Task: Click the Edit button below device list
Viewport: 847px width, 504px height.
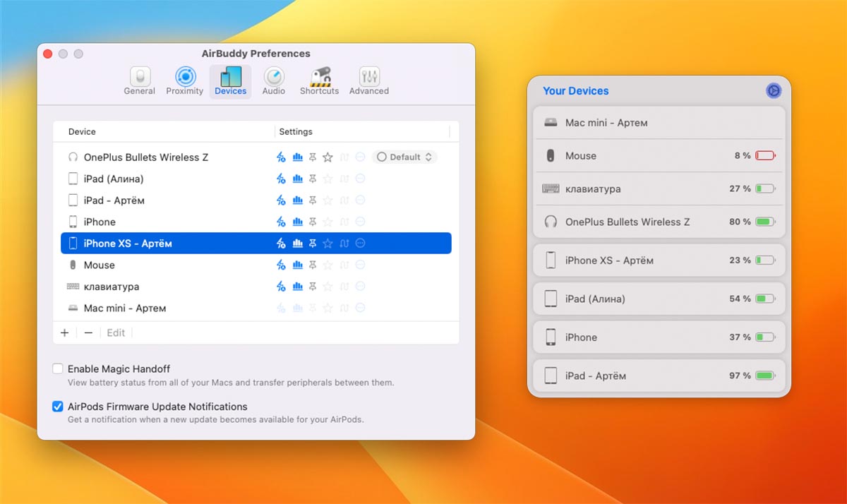Action: [116, 332]
